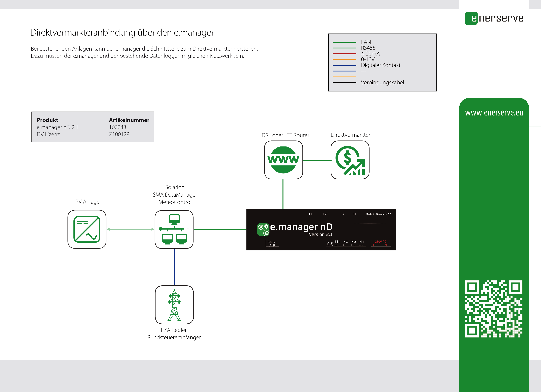Click article number 100043

coord(118,127)
